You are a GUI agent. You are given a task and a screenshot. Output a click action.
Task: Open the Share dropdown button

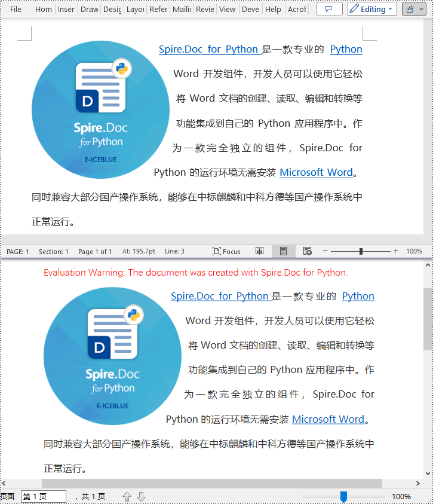[414, 9]
